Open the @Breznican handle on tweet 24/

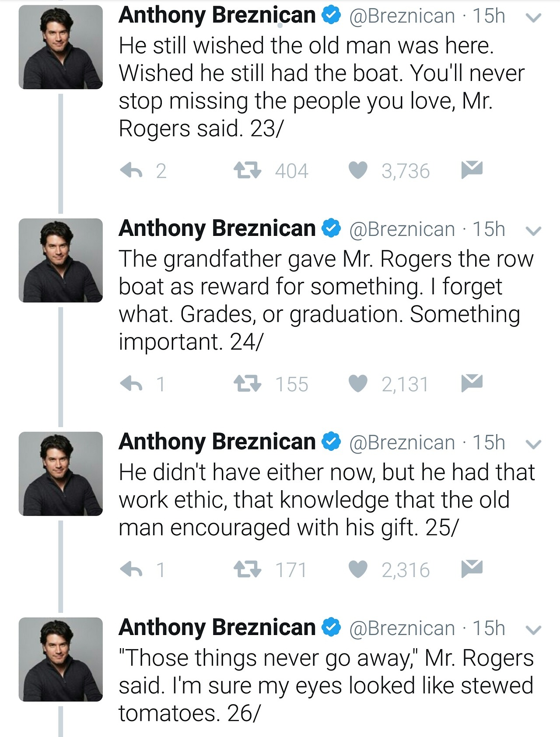[x=402, y=229]
